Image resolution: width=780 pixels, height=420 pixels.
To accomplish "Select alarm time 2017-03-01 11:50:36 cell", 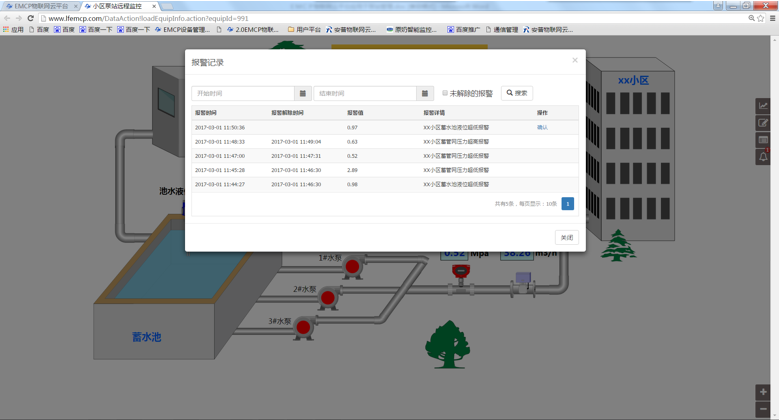I will click(220, 127).
